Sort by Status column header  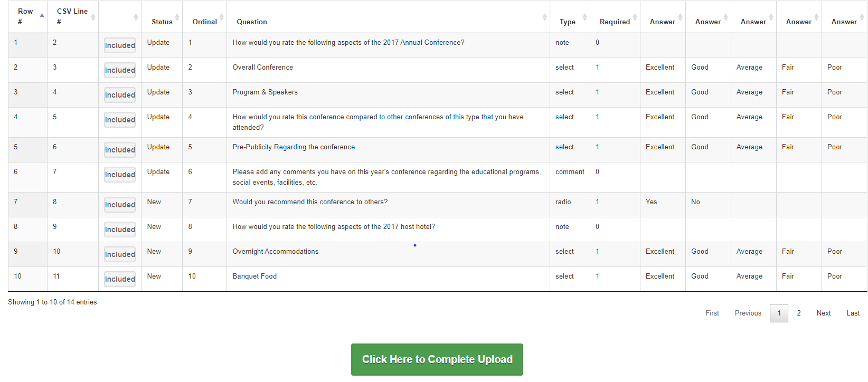(162, 22)
